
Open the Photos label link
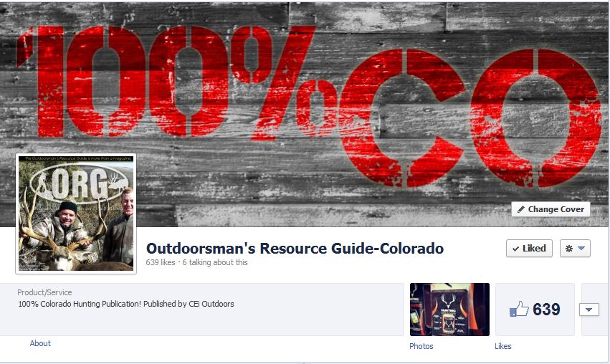421,345
